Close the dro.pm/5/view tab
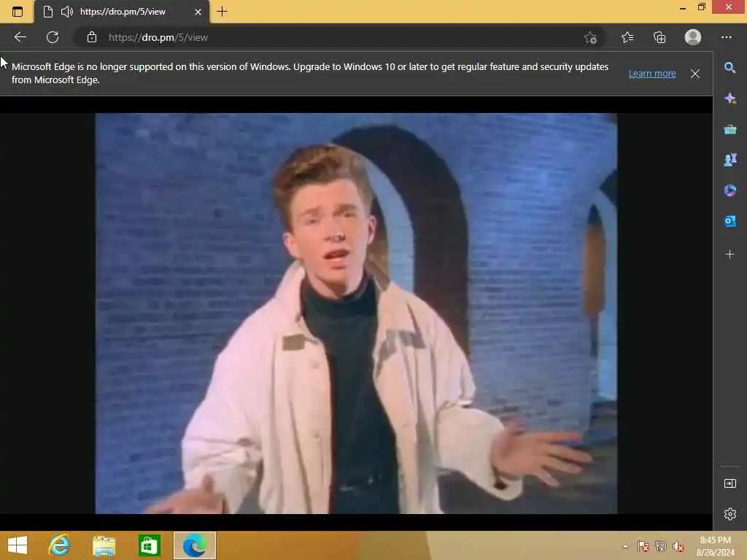747x560 pixels. pos(198,12)
